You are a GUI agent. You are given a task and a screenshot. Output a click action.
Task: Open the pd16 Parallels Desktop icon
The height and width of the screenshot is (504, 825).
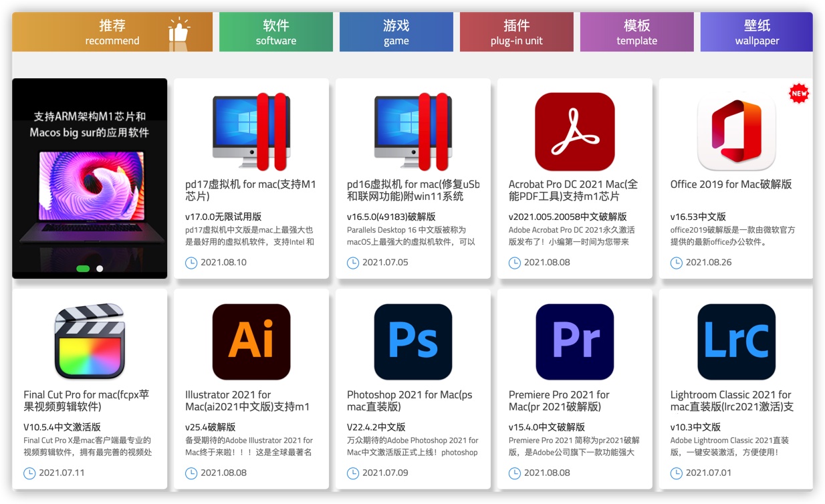[413, 132]
